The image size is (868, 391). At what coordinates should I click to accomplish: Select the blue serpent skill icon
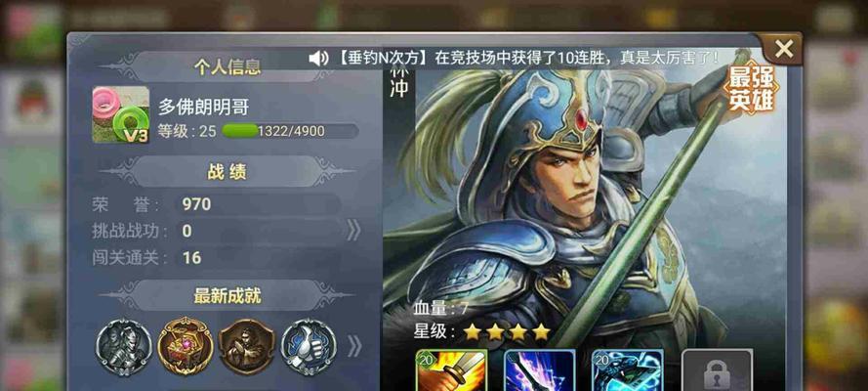point(628,369)
